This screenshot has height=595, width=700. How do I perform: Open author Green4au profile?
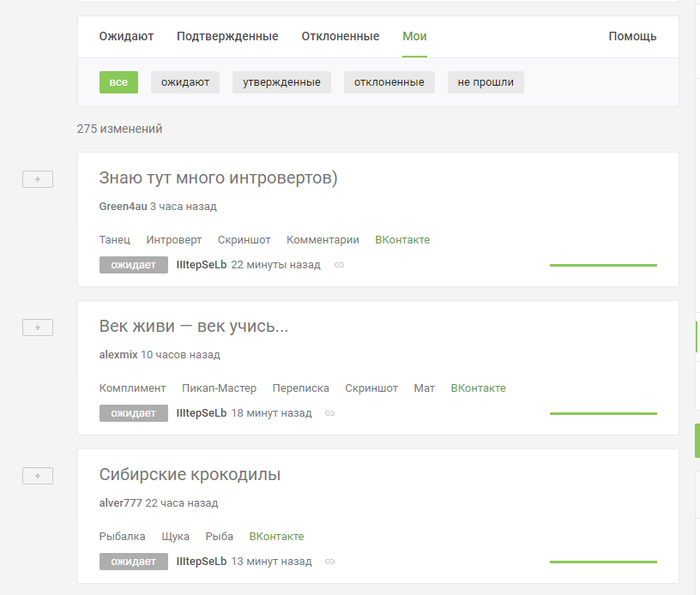[x=122, y=206]
